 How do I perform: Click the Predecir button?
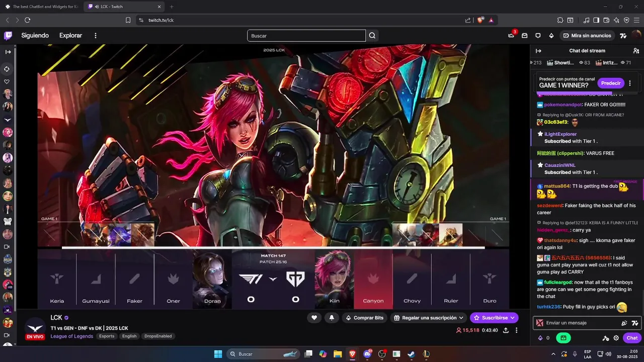click(611, 83)
